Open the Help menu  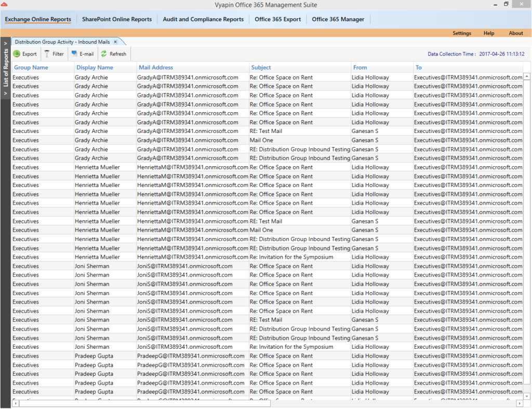[x=489, y=33]
